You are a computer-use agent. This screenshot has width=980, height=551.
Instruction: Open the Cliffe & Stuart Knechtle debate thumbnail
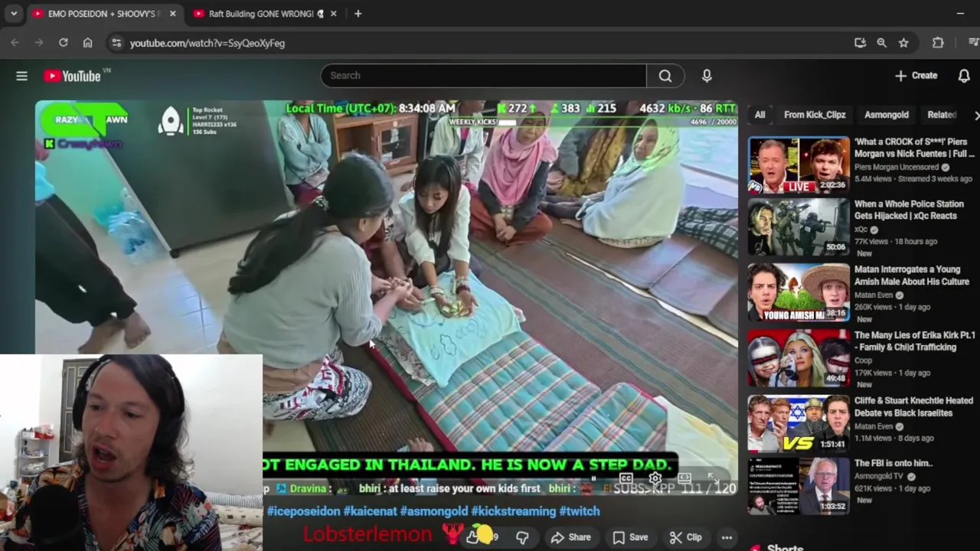[x=799, y=424]
